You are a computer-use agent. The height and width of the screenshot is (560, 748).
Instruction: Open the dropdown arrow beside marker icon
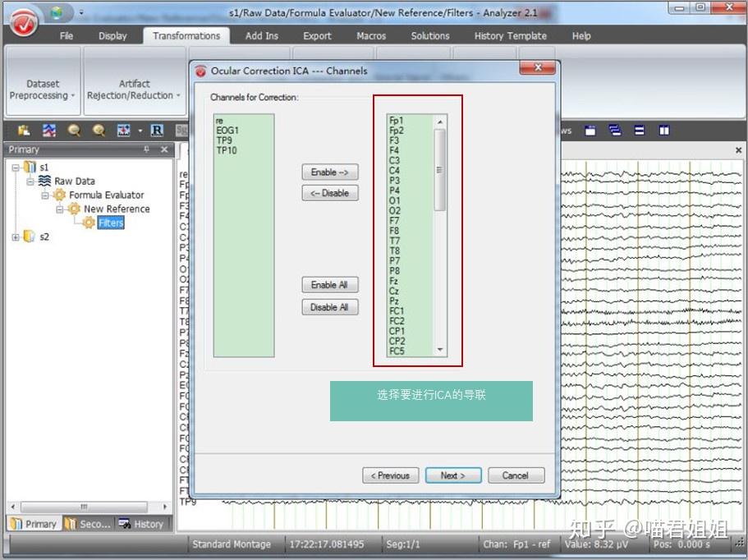click(140, 131)
